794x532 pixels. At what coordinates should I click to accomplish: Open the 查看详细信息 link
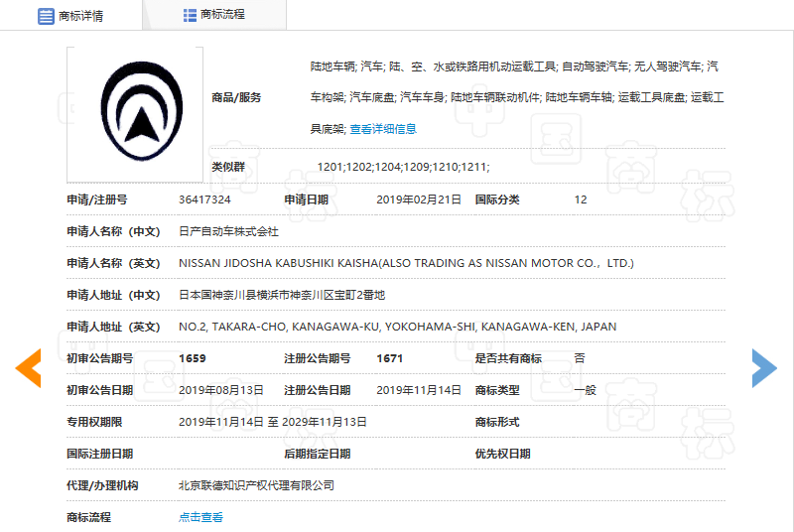[x=383, y=129]
